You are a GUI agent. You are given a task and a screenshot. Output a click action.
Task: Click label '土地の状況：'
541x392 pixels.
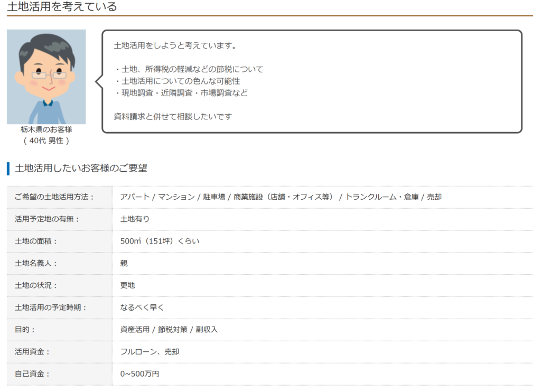36,285
